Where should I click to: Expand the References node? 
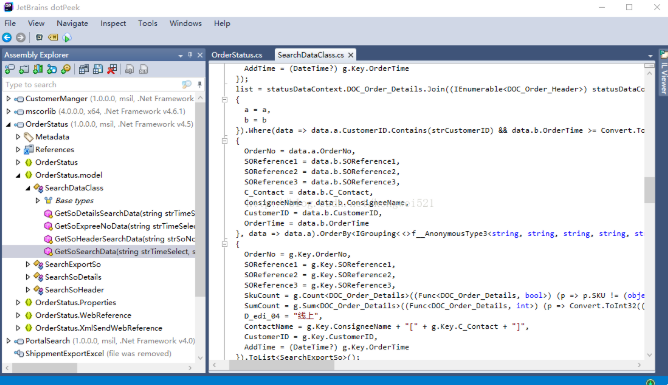click(18, 149)
